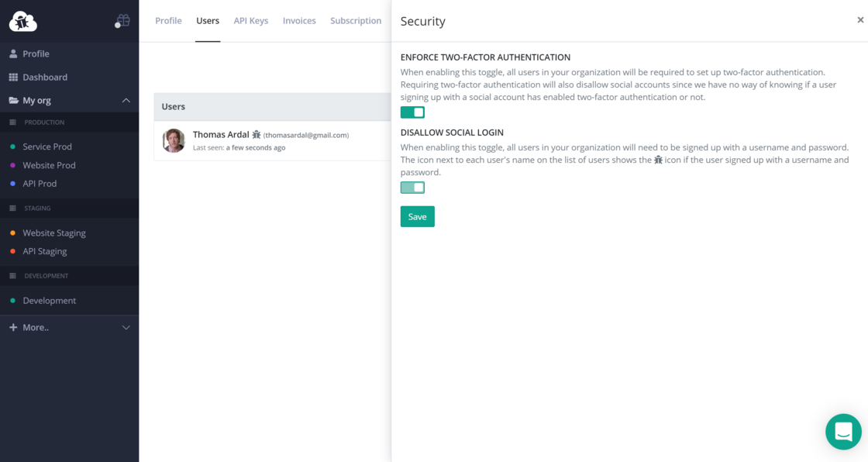
Task: Go to the Invoices tab
Action: [x=299, y=20]
